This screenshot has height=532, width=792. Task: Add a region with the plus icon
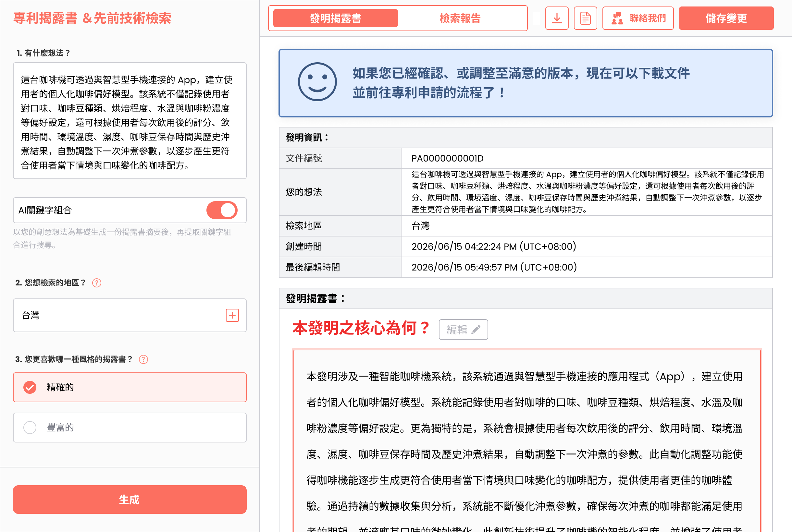click(x=232, y=315)
